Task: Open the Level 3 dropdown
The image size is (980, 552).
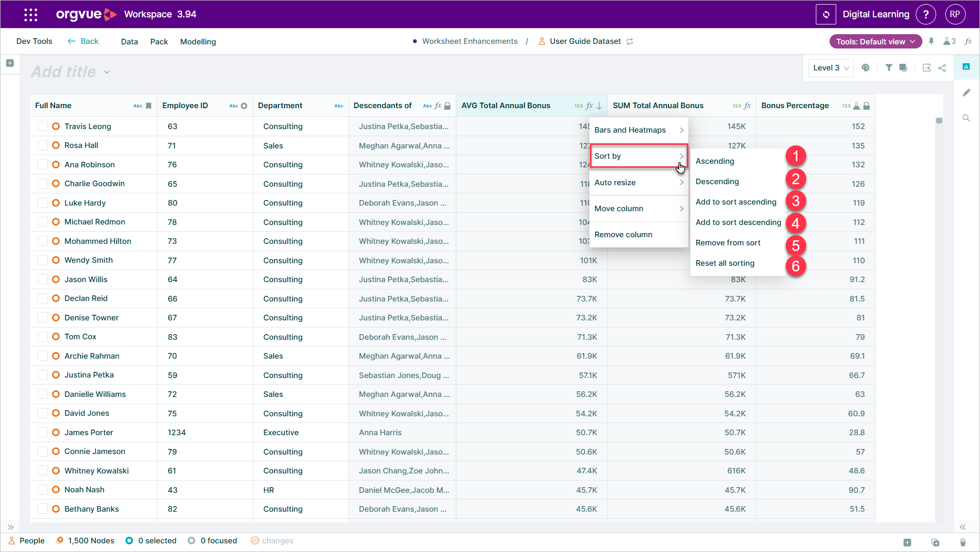Action: (831, 68)
